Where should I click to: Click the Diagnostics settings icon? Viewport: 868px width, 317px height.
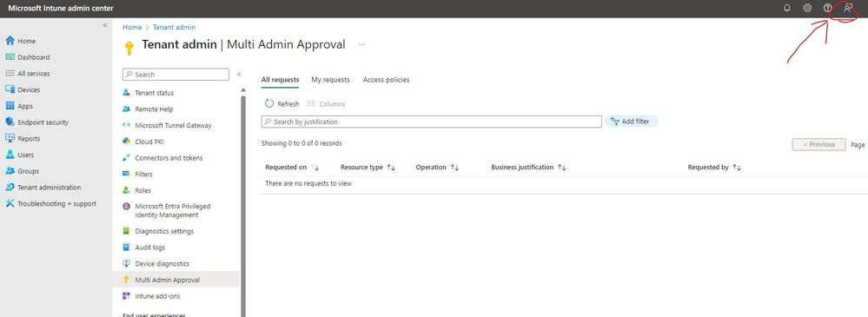(x=126, y=231)
